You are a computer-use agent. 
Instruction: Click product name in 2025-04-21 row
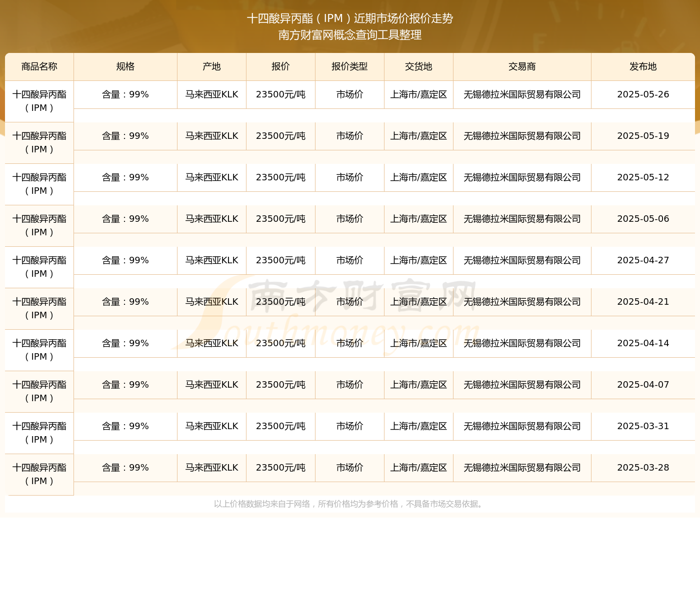[39, 308]
